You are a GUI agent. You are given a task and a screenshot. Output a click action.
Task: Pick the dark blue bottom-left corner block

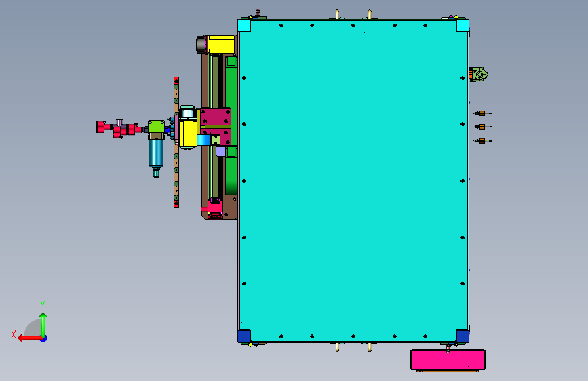coord(244,336)
